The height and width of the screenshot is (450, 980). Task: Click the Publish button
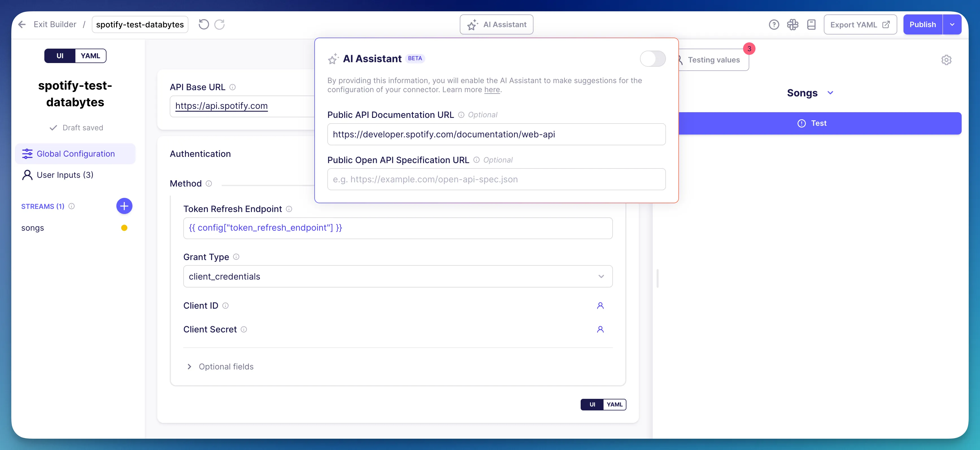[x=923, y=25]
